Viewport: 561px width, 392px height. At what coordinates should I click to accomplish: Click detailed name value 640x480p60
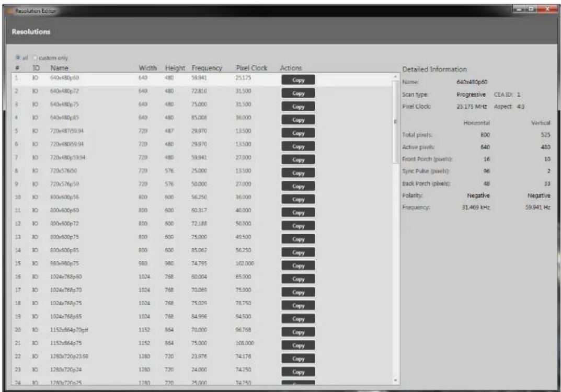[472, 82]
